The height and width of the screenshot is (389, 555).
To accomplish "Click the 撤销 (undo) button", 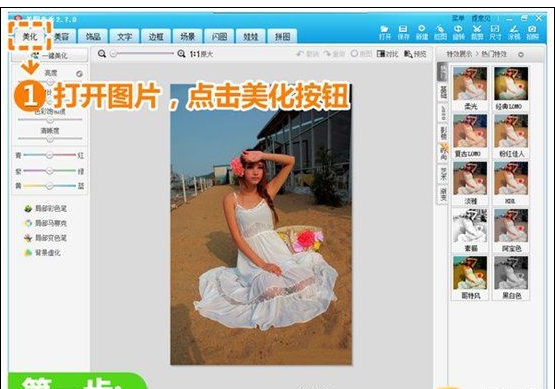I will (x=307, y=54).
